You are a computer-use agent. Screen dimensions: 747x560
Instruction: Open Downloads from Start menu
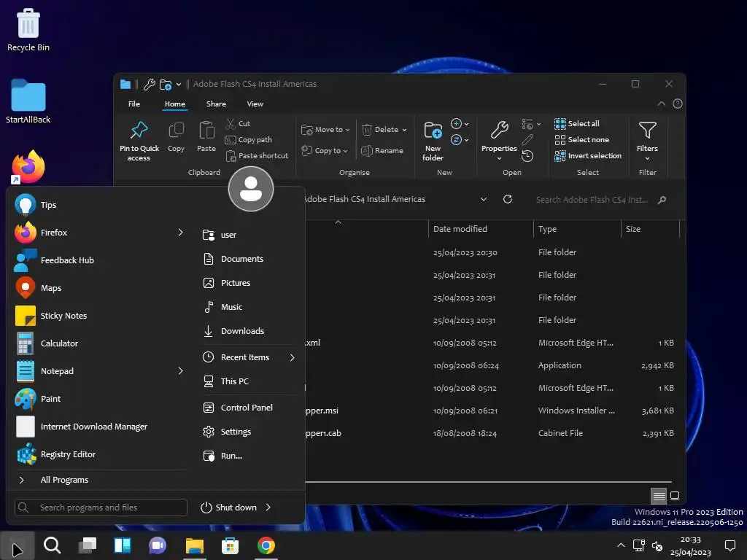248,331
